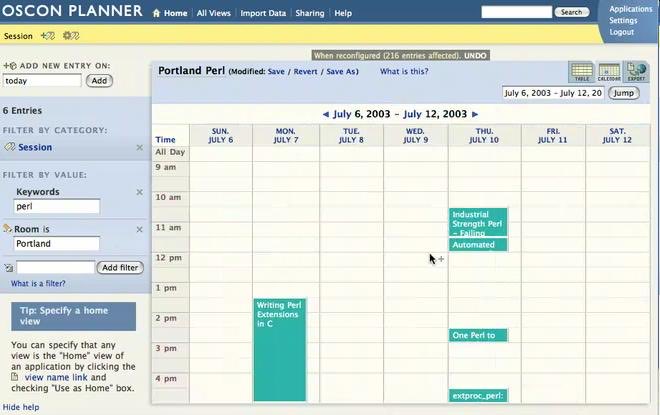Remove the Room is filter

click(140, 230)
